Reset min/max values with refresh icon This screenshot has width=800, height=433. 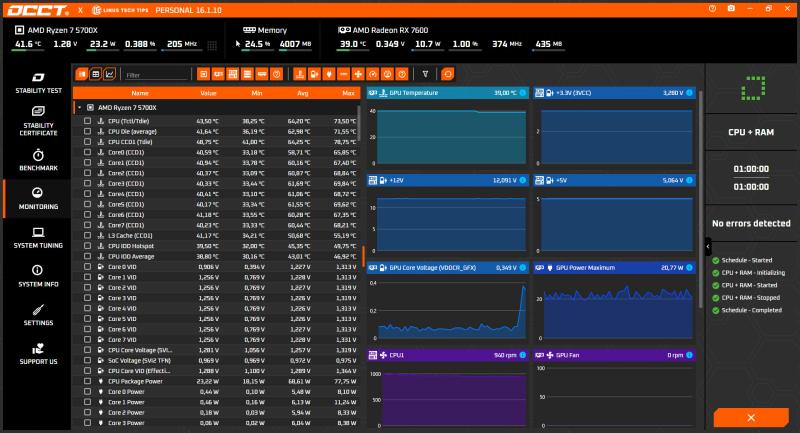tap(447, 74)
